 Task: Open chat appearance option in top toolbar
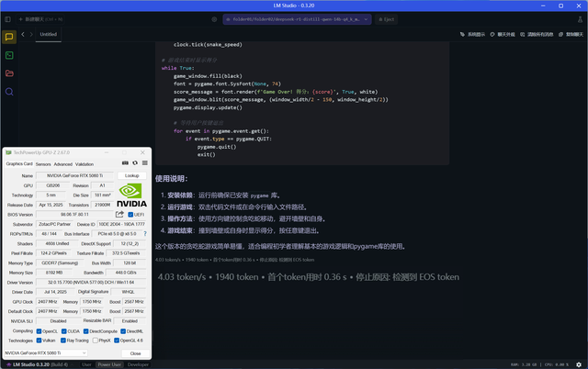[503, 34]
